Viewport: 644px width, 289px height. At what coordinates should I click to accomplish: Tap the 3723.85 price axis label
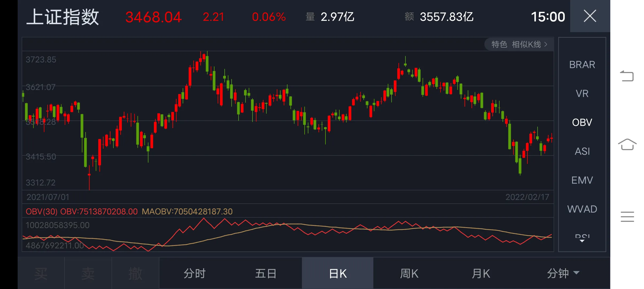(41, 59)
